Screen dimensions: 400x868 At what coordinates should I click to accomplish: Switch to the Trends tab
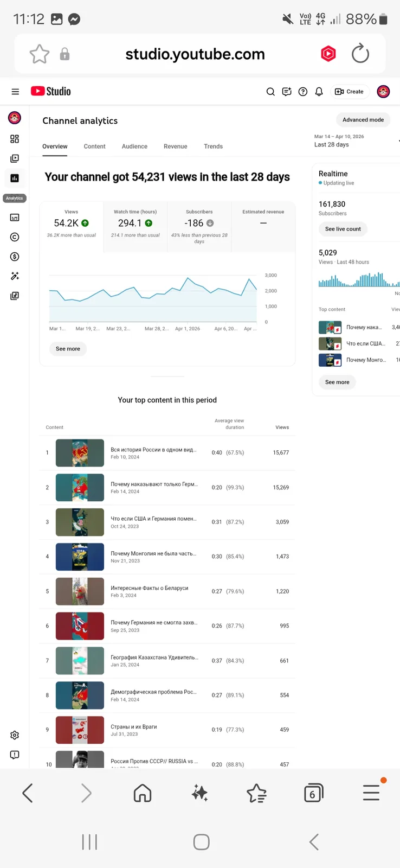(x=213, y=146)
